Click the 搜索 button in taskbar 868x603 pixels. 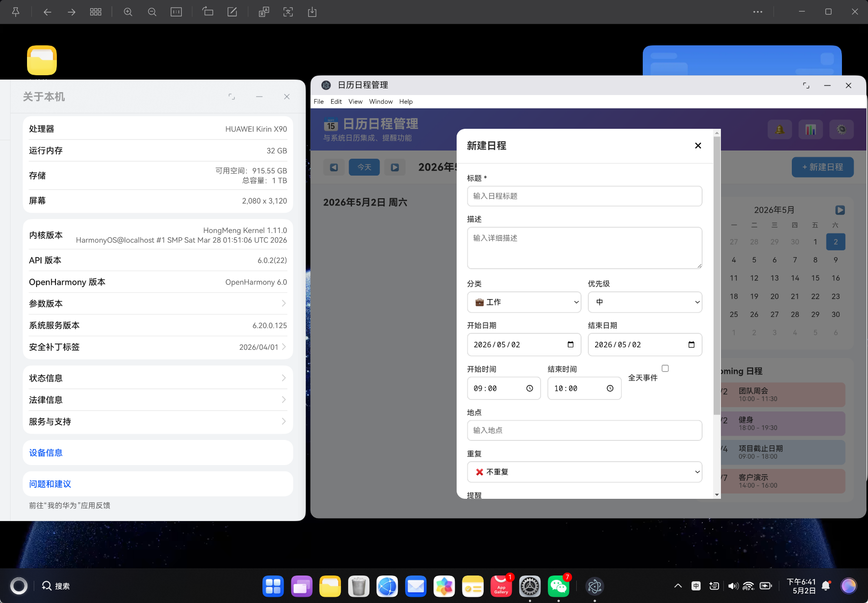(x=55, y=586)
